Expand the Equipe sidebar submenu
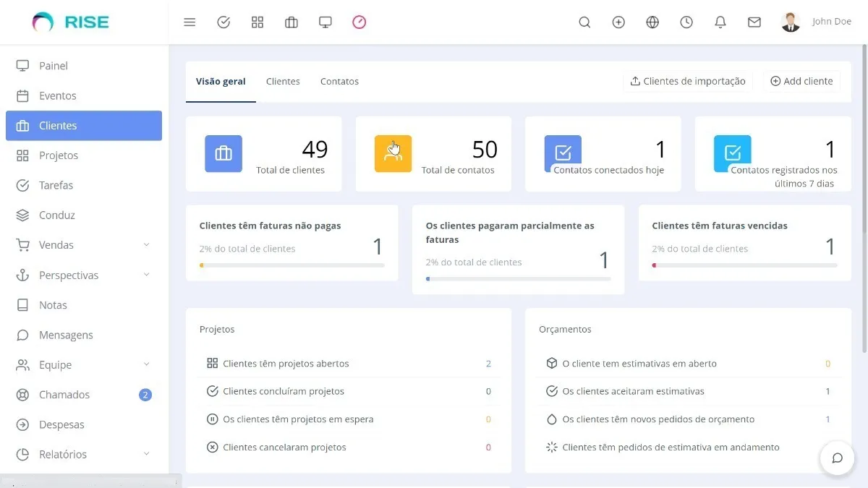 click(84, 365)
